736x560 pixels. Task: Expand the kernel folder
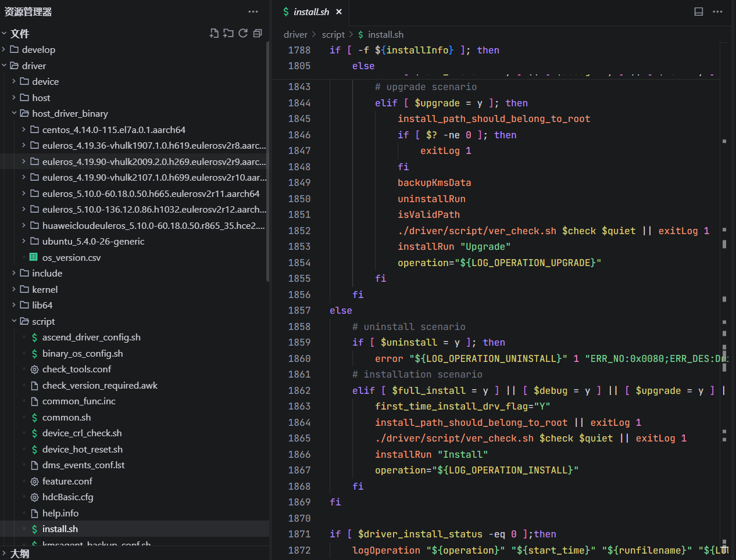[14, 289]
